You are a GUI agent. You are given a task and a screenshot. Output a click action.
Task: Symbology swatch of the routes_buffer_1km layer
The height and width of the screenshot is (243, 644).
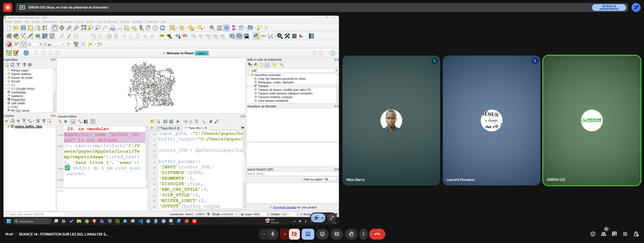tap(12, 126)
